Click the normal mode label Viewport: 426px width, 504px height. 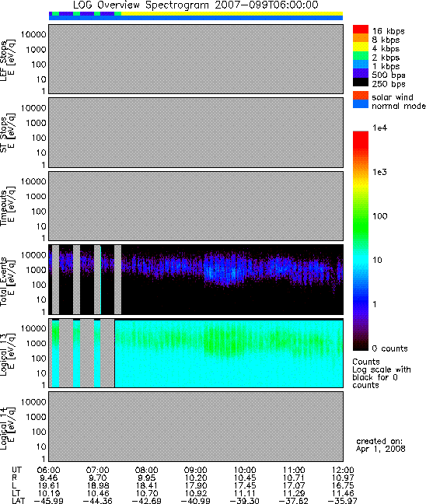[398, 106]
